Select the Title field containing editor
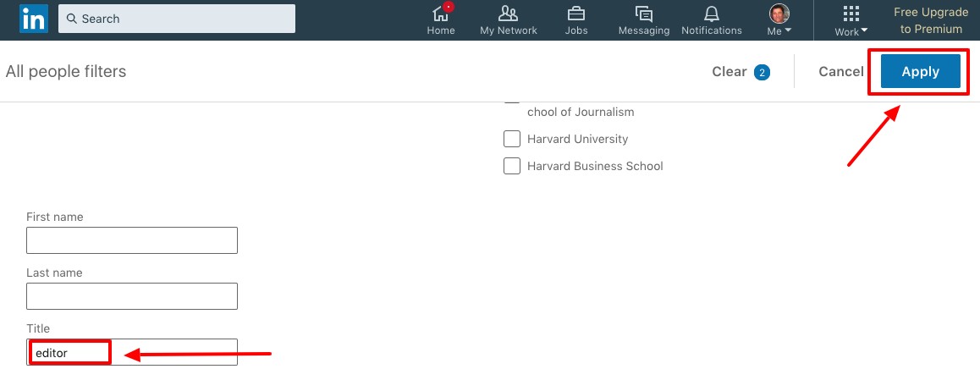 click(x=132, y=352)
